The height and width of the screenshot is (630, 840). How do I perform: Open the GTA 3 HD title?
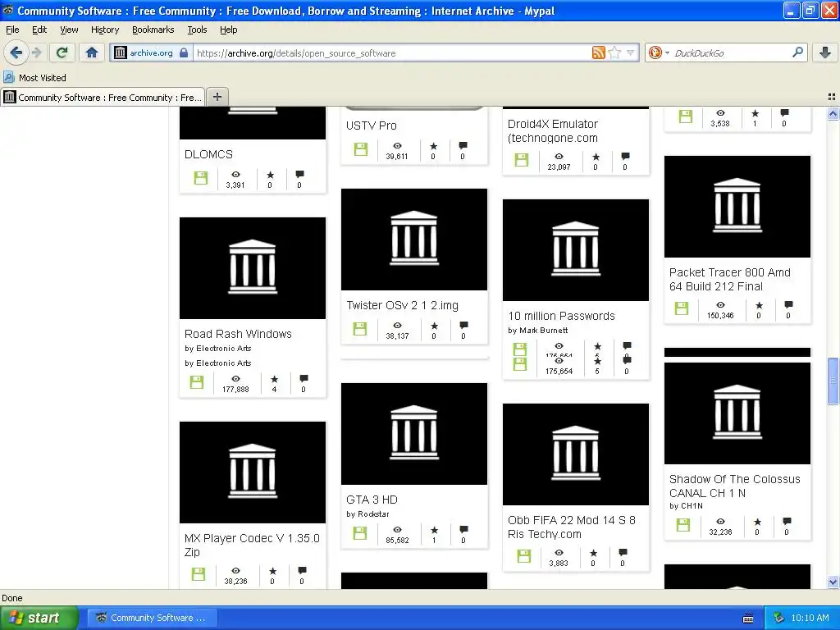[x=372, y=500]
